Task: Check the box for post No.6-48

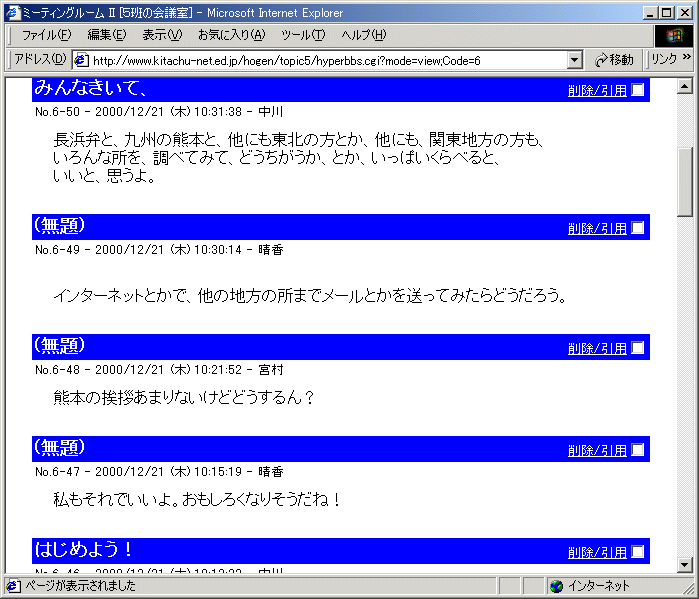Action: (x=638, y=348)
